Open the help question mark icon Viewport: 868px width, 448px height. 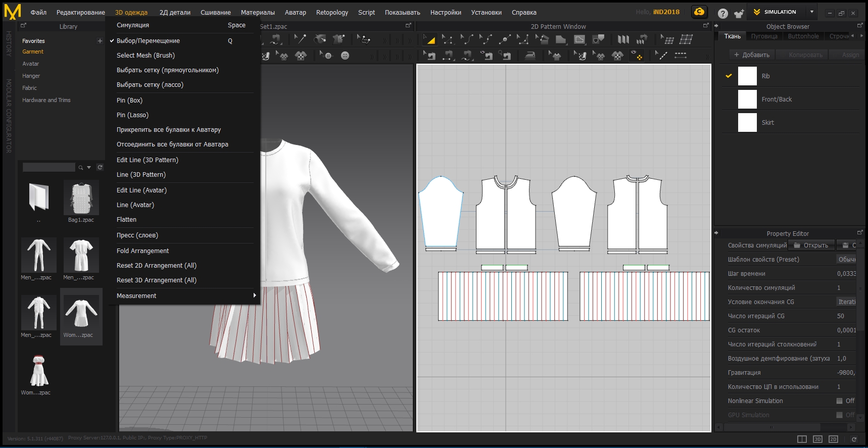(x=723, y=13)
